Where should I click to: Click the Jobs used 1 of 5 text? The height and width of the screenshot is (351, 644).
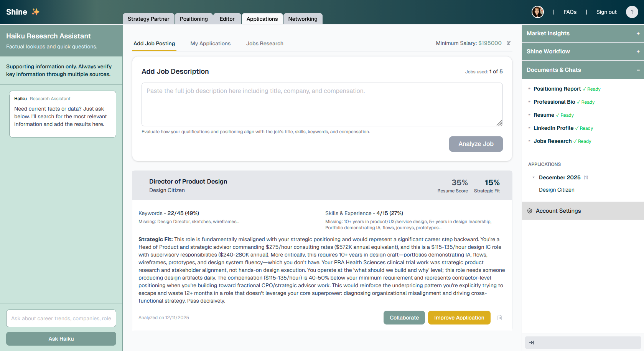pyautogui.click(x=484, y=71)
